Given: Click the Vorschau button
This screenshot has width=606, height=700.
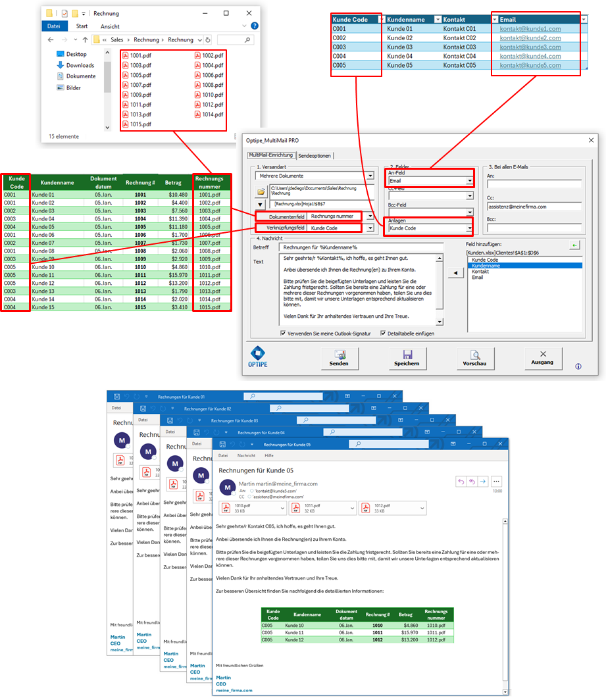Looking at the screenshot, I should pyautogui.click(x=474, y=357).
